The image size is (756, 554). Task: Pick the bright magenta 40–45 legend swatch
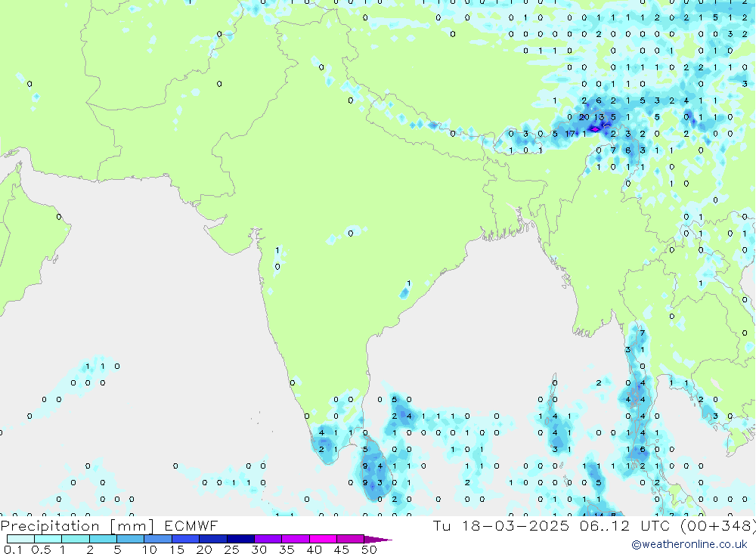click(323, 539)
